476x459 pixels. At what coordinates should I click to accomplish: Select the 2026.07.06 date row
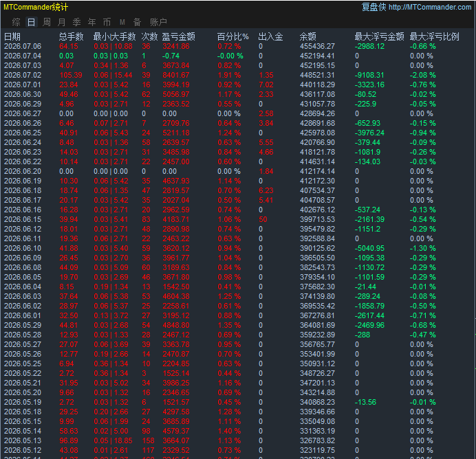pos(237,47)
